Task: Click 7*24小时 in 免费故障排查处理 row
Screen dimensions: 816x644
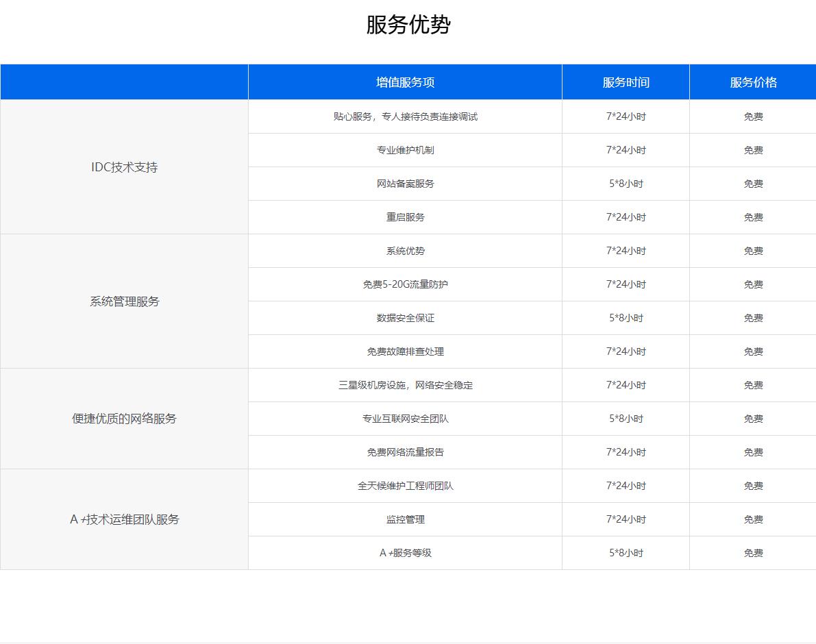Action: 626,351
